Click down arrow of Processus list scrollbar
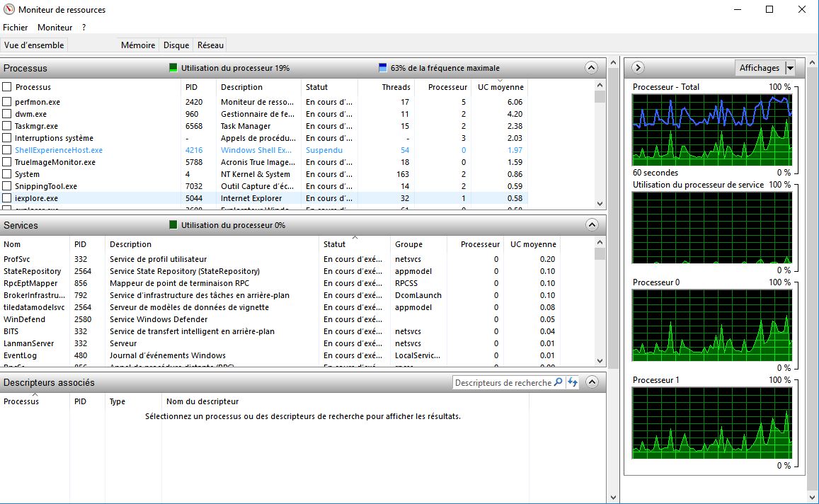819x504 pixels. [x=600, y=204]
